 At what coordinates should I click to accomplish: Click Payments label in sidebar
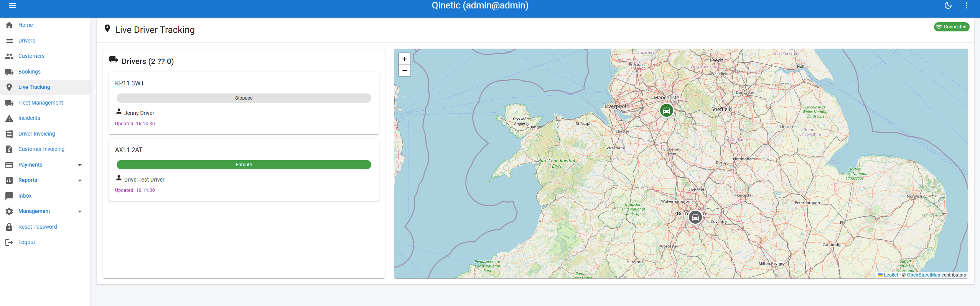coord(30,165)
